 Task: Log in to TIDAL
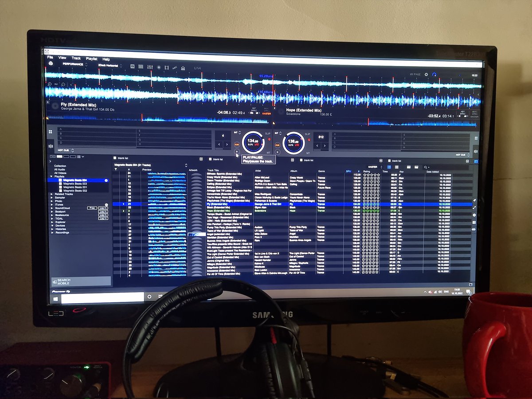tap(103, 219)
